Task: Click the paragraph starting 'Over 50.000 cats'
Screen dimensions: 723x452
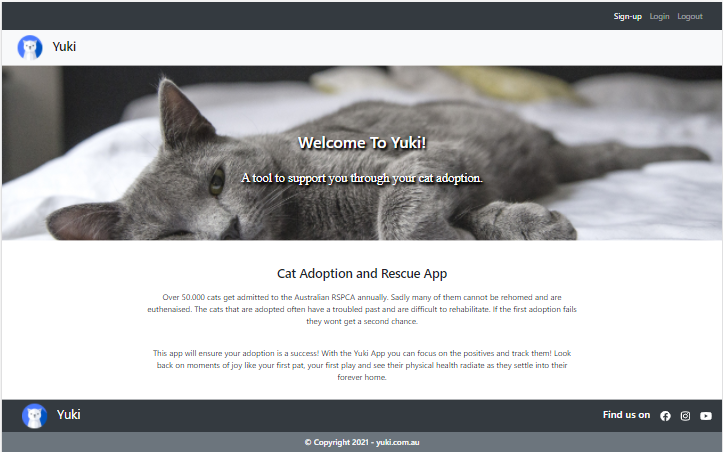Action: [x=362, y=309]
